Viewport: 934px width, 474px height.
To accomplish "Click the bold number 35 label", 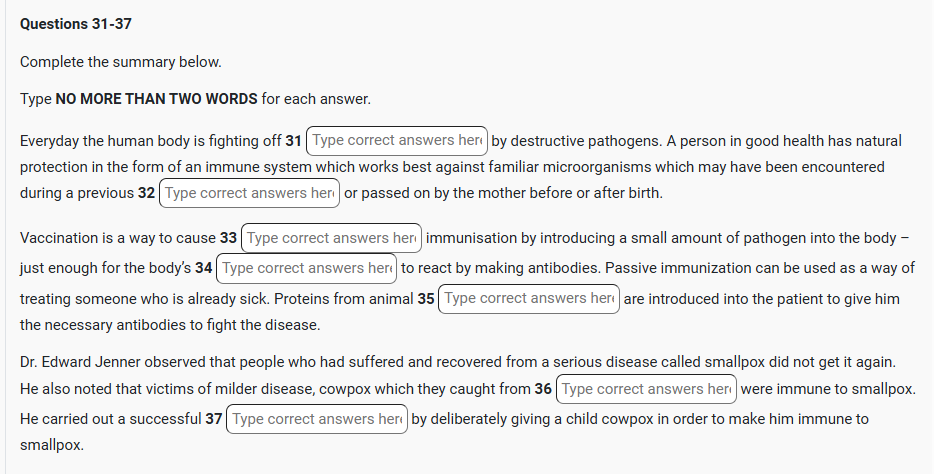I will (426, 298).
